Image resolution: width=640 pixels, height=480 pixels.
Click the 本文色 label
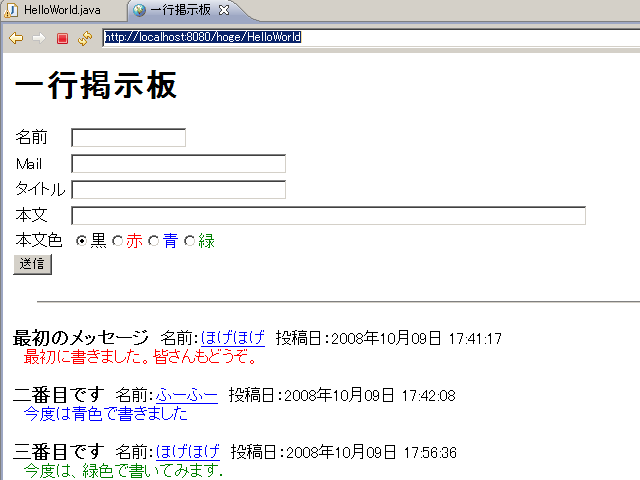point(39,240)
